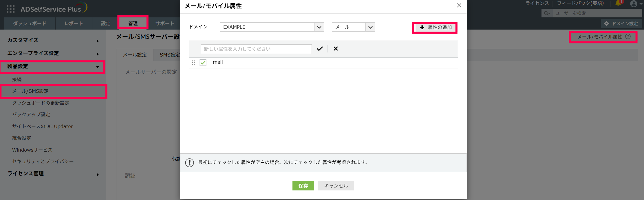The width and height of the screenshot is (644, 200).
Task: Click the notification bell icon
Action: (x=618, y=3)
